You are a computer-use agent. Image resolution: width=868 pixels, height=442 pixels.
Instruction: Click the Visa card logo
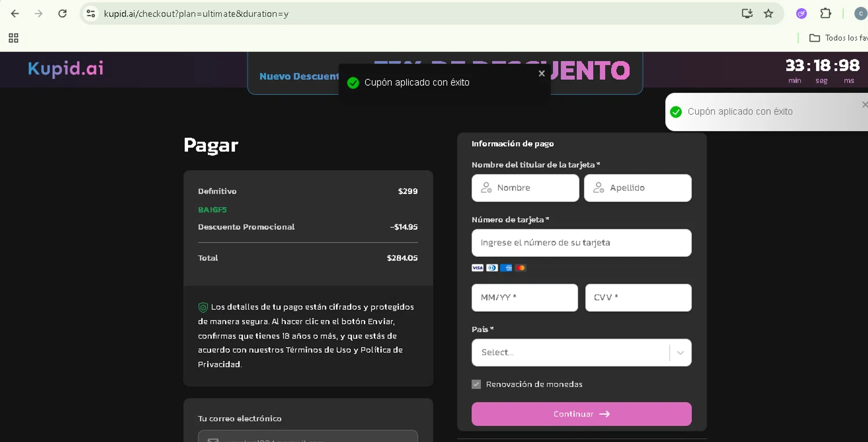coord(477,268)
